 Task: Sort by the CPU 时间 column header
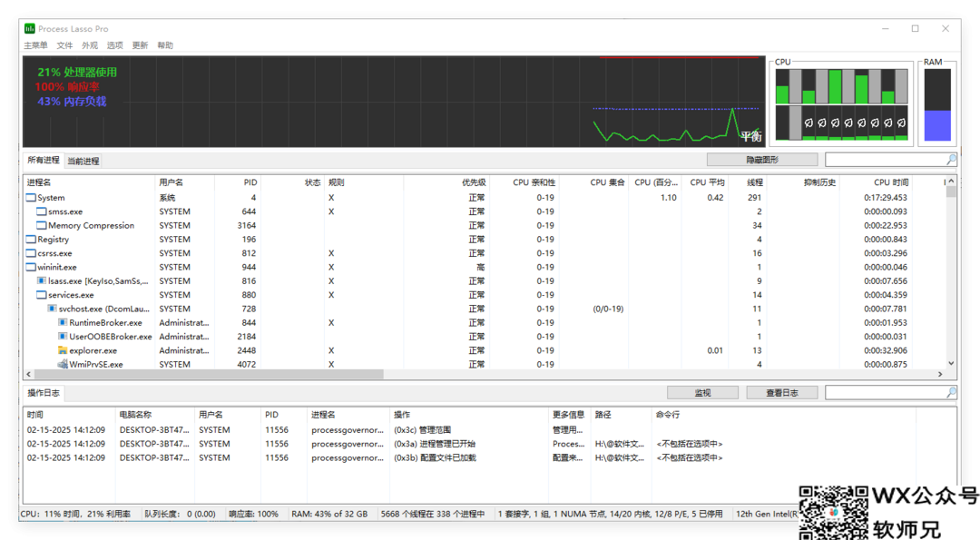click(x=875, y=182)
